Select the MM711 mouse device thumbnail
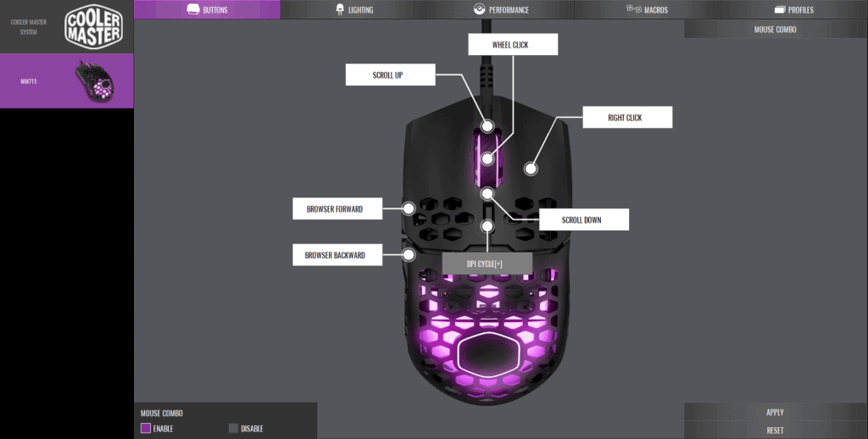 (95, 81)
